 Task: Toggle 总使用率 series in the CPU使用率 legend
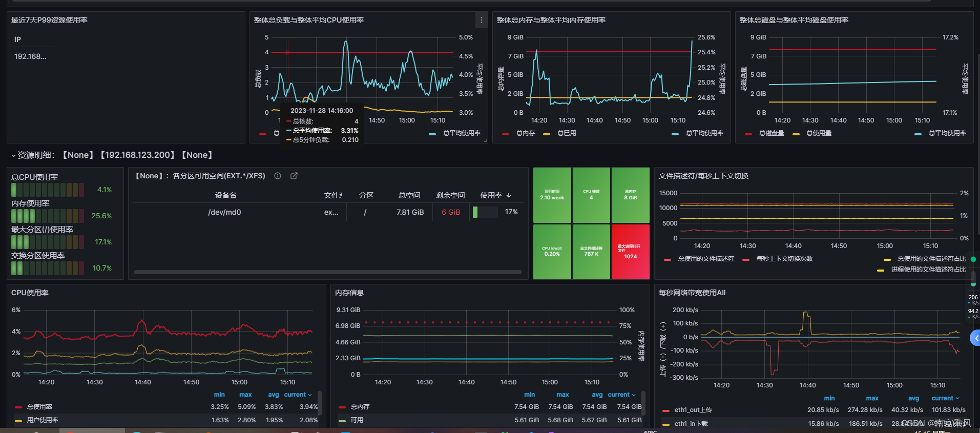[39, 407]
